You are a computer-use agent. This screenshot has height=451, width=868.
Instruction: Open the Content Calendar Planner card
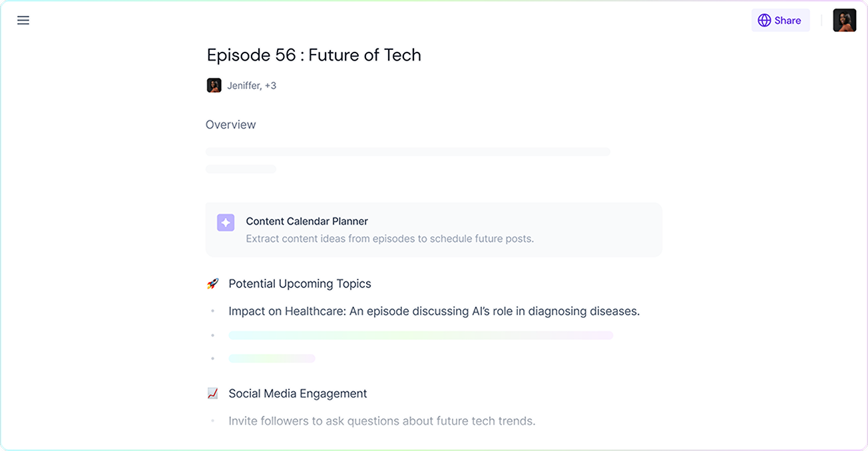coord(434,229)
